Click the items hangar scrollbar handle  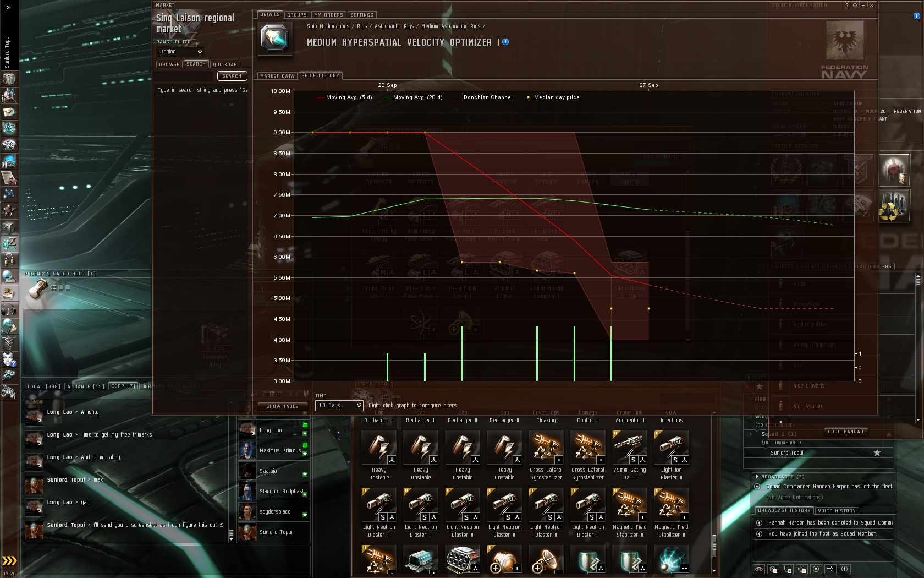(x=714, y=546)
